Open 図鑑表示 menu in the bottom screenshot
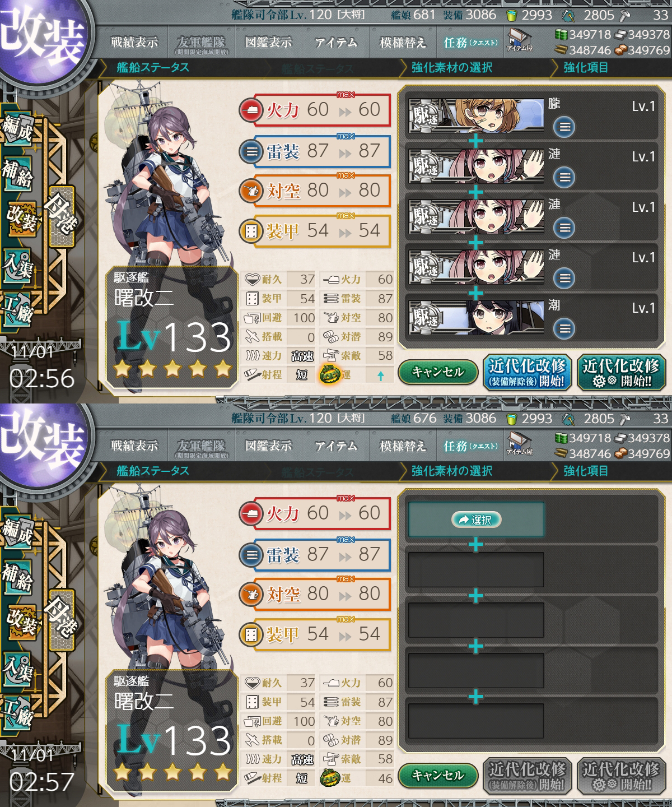The height and width of the screenshot is (807, 672). [x=268, y=446]
